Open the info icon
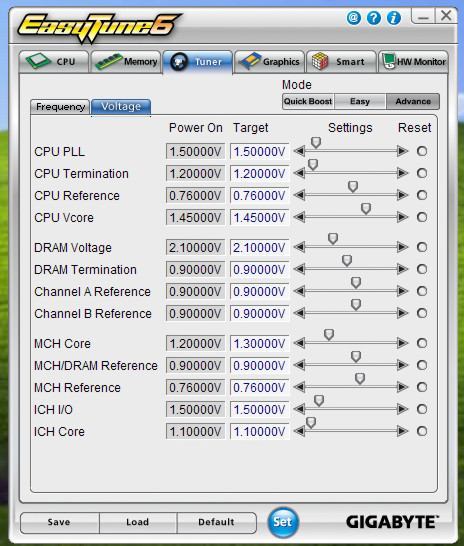This screenshot has height=546, width=464. [394, 18]
